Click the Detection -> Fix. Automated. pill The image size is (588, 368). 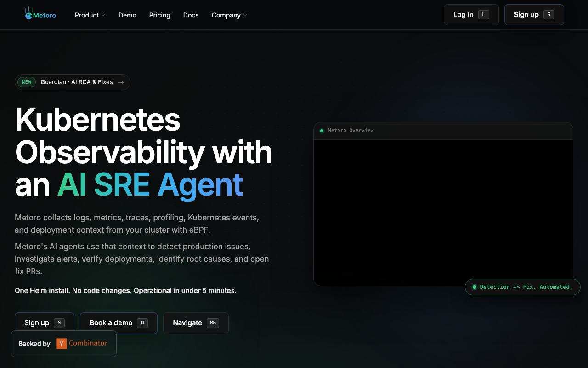(x=523, y=287)
